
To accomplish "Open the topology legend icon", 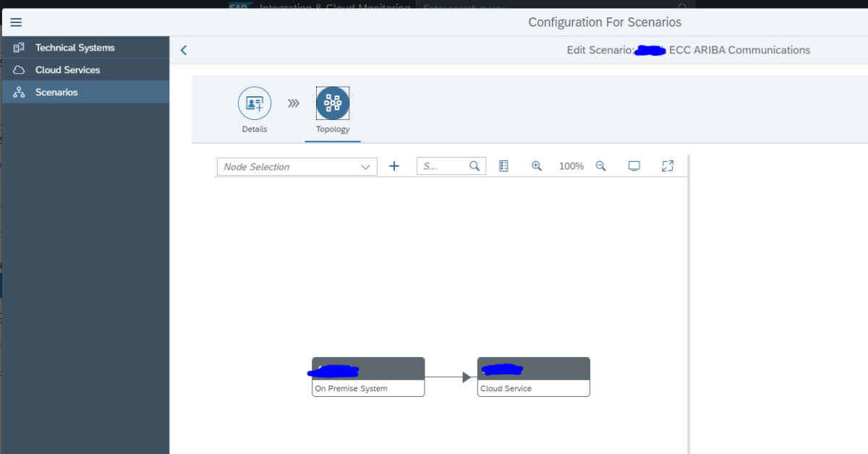I will tap(503, 166).
